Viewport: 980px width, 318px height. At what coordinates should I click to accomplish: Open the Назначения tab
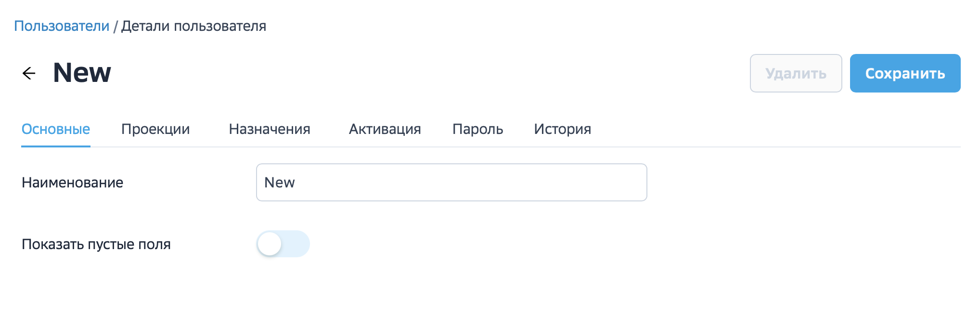click(x=270, y=129)
